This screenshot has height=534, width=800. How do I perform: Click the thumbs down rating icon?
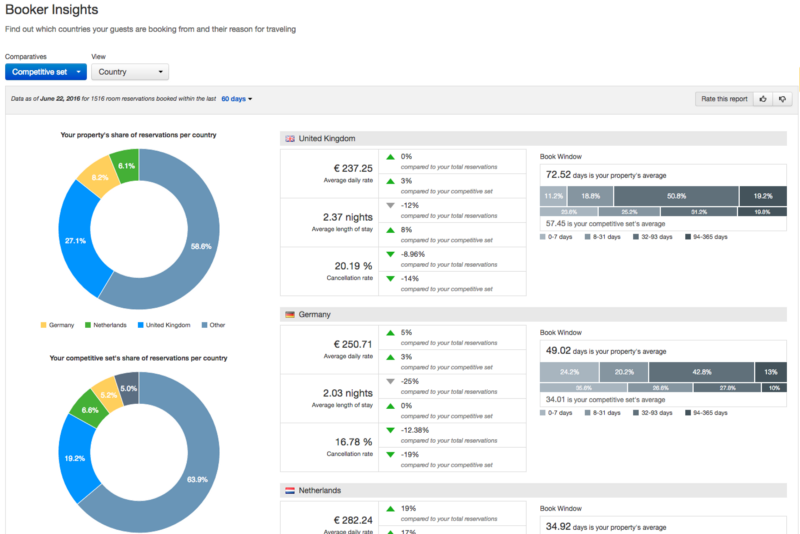782,99
